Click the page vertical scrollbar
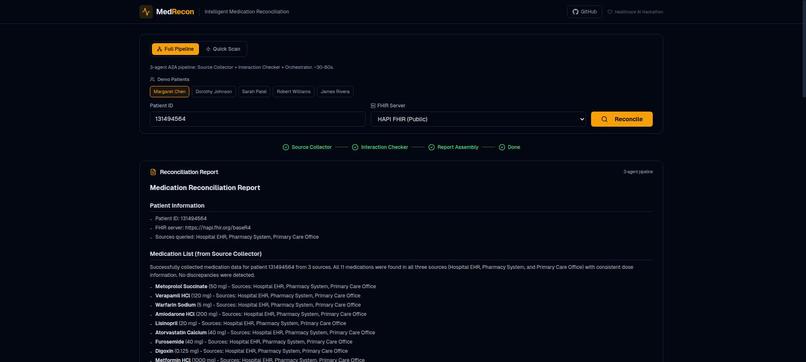The image size is (806, 362). coord(803,49)
